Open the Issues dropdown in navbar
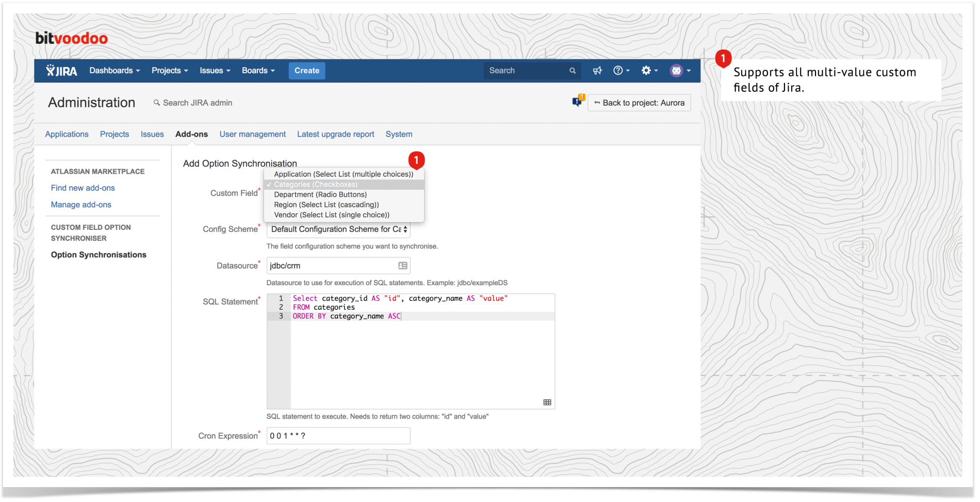980x502 pixels. point(215,71)
